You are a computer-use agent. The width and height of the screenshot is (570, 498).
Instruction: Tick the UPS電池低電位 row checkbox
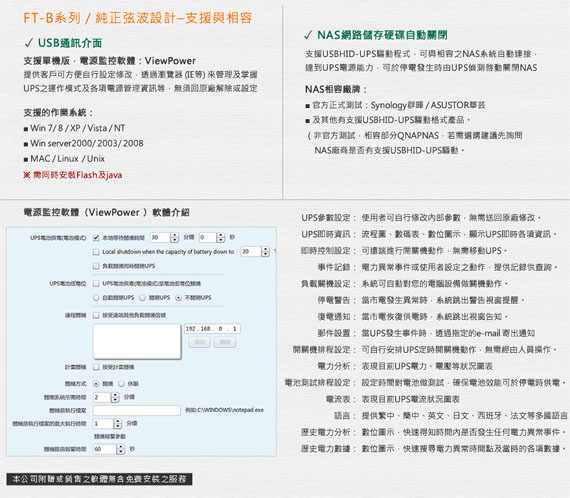point(96,283)
